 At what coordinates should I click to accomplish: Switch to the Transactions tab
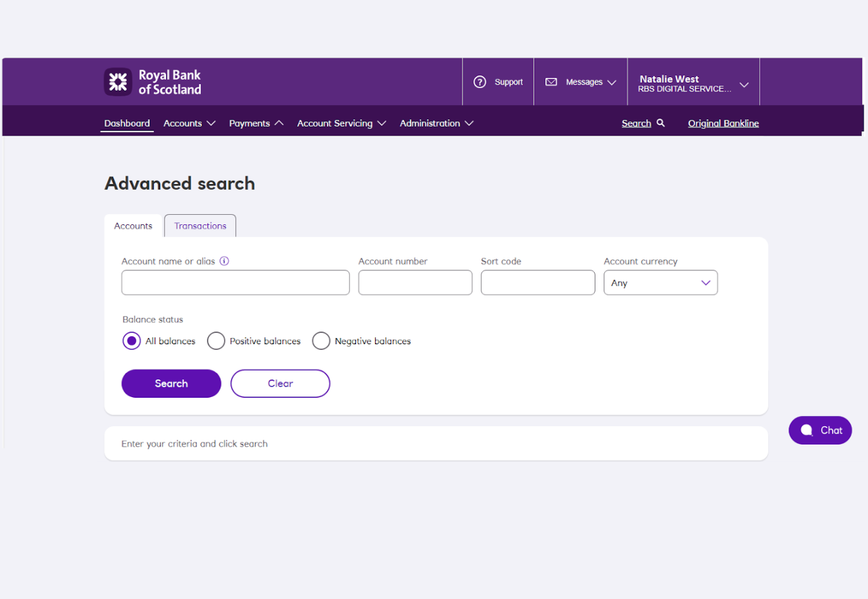tap(199, 226)
